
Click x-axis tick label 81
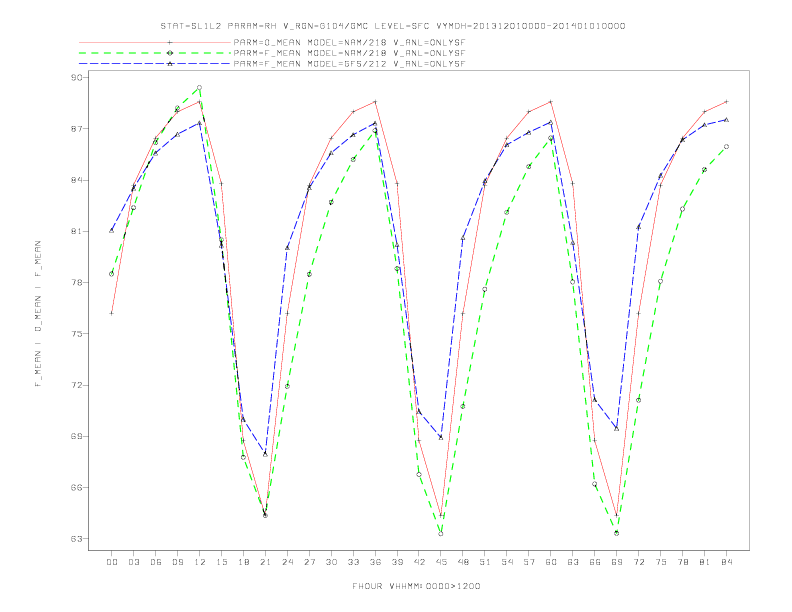click(x=705, y=562)
